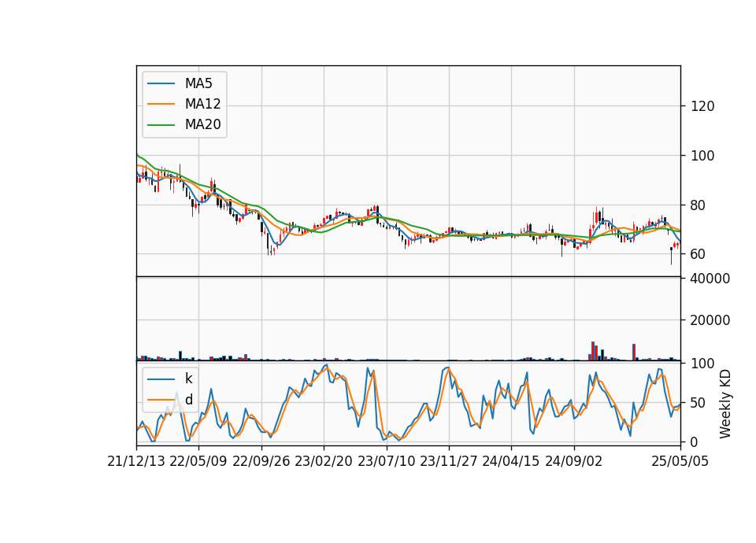Click the 50 KD axis label
Viewport: 756px width, 543px height.
click(x=699, y=403)
